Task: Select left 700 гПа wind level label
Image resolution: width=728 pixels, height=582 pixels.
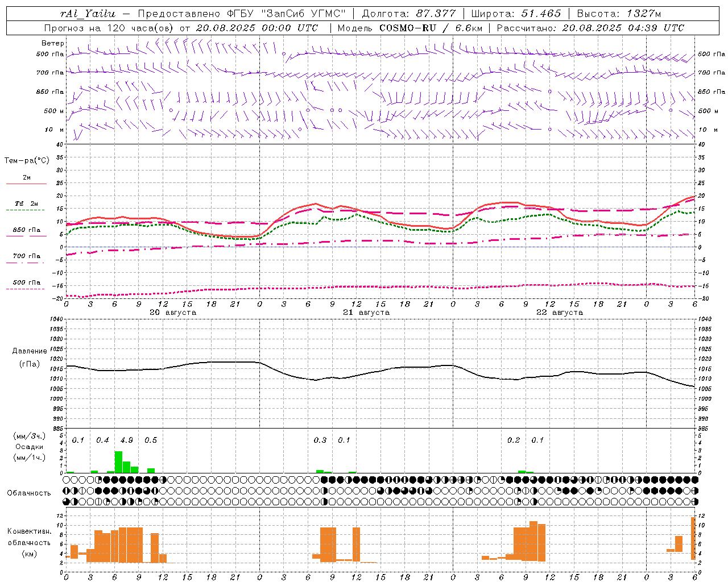Action: 50,73
